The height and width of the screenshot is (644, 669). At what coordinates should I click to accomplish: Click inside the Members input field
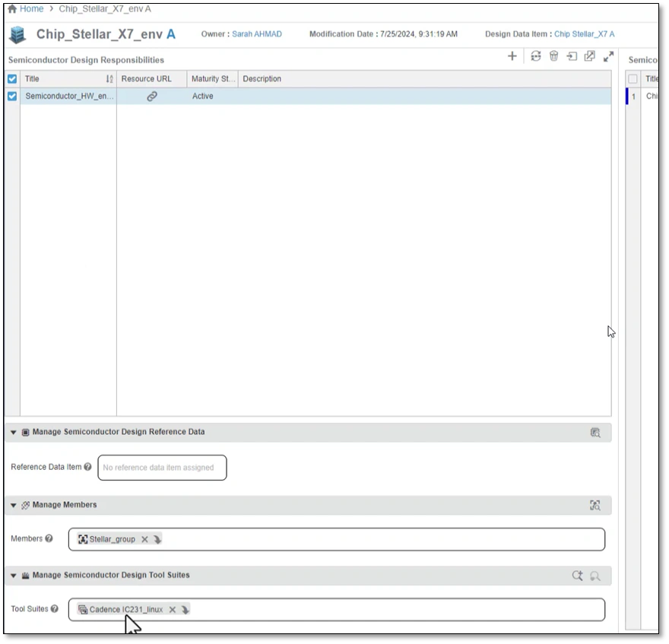coord(337,539)
